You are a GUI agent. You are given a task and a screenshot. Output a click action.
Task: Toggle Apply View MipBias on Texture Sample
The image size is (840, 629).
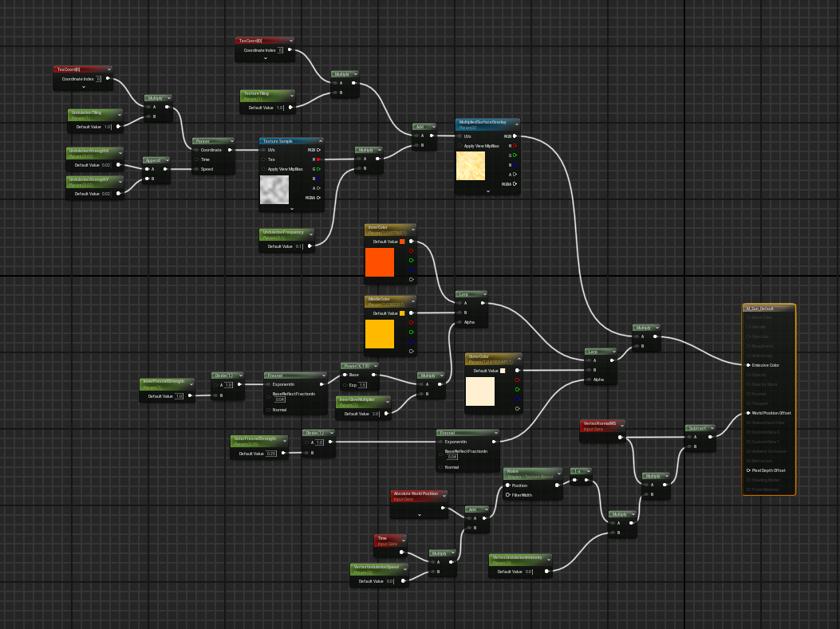tap(264, 169)
